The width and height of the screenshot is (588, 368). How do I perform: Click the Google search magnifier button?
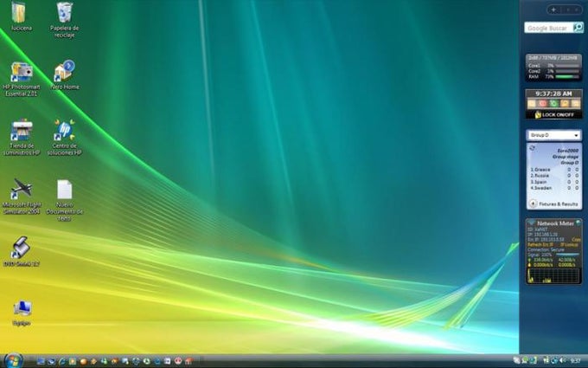[578, 28]
